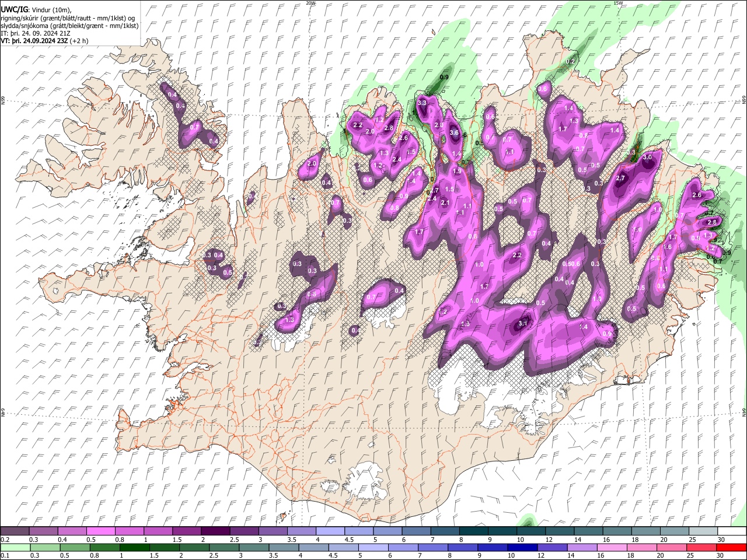This screenshot has width=747, height=560.
Task: Click the 'rigning/skúrir (grænt/blátt/rautt' header line
Action: tap(68, 18)
